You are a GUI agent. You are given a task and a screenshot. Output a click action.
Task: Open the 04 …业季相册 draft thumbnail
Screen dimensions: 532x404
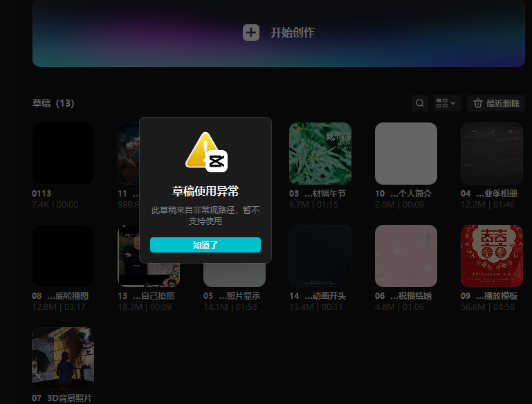tap(492, 154)
